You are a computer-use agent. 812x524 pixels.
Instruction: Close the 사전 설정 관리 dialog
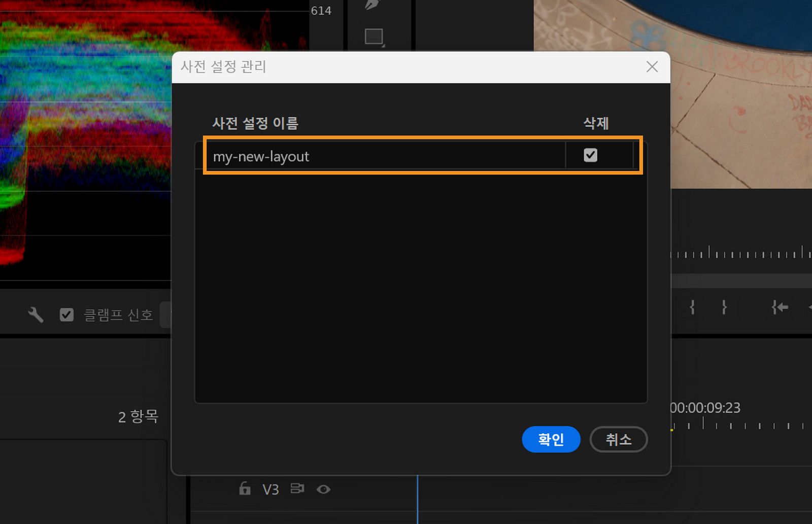[x=652, y=67]
